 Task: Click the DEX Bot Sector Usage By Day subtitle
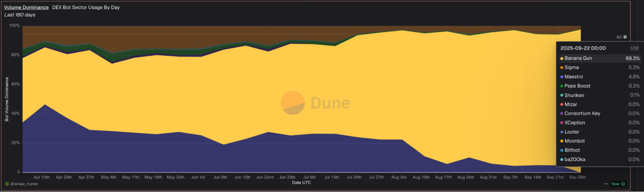pyautogui.click(x=86, y=7)
